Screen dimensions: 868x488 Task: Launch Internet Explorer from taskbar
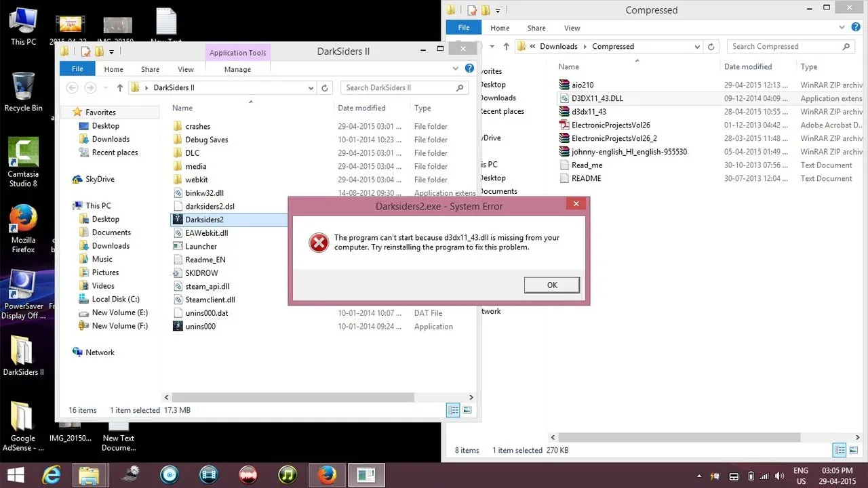(51, 474)
